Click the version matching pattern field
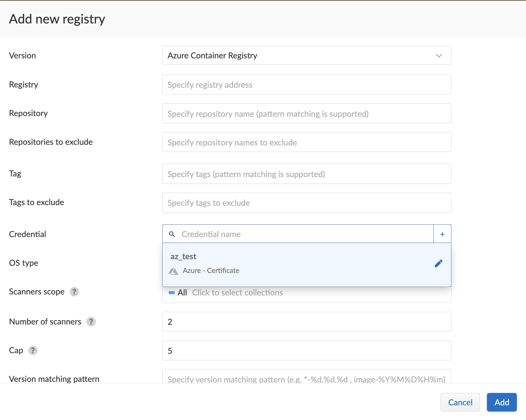Screen dimensions: 526x420 (307, 377)
